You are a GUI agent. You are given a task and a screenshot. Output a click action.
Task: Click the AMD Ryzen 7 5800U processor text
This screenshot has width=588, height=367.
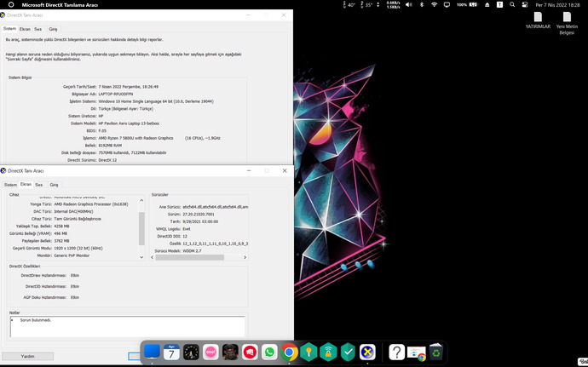(135, 138)
